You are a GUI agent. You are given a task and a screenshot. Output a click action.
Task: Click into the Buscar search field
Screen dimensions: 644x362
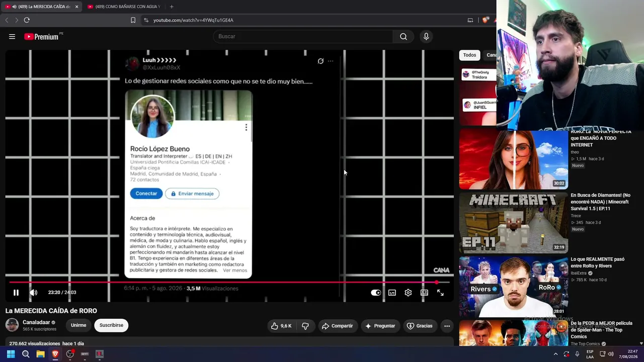(x=303, y=36)
